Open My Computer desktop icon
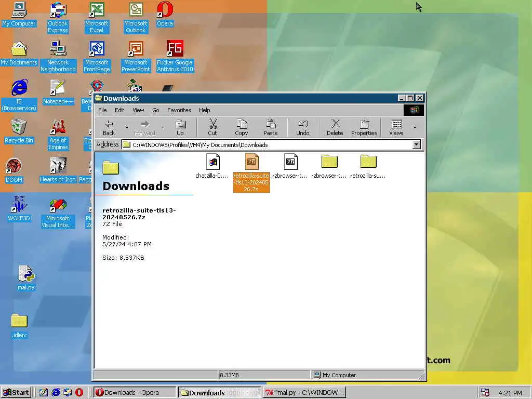 [19, 14]
